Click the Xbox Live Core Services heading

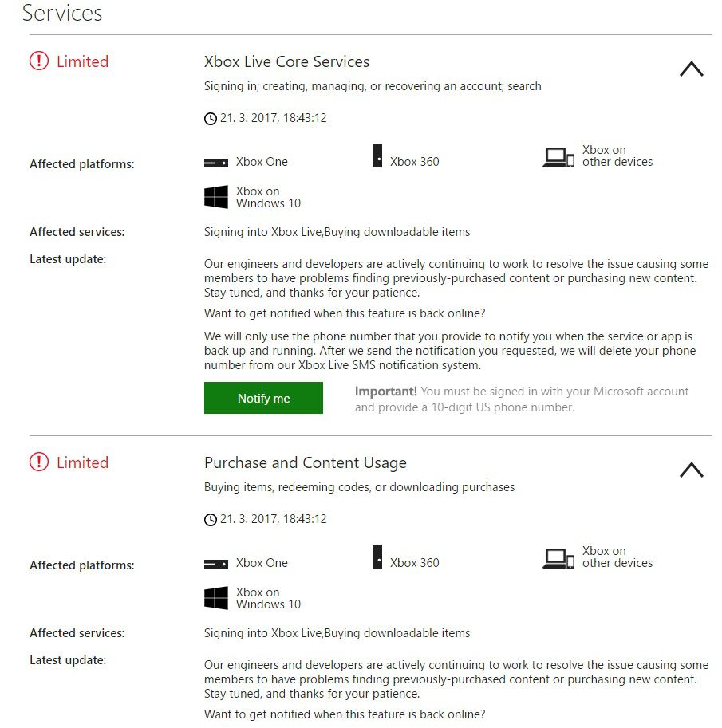pos(286,61)
